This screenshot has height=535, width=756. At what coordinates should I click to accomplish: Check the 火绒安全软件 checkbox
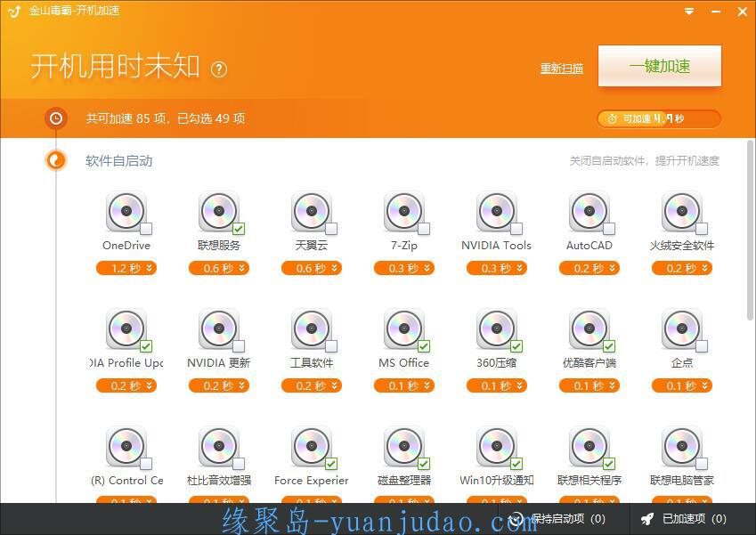702,229
